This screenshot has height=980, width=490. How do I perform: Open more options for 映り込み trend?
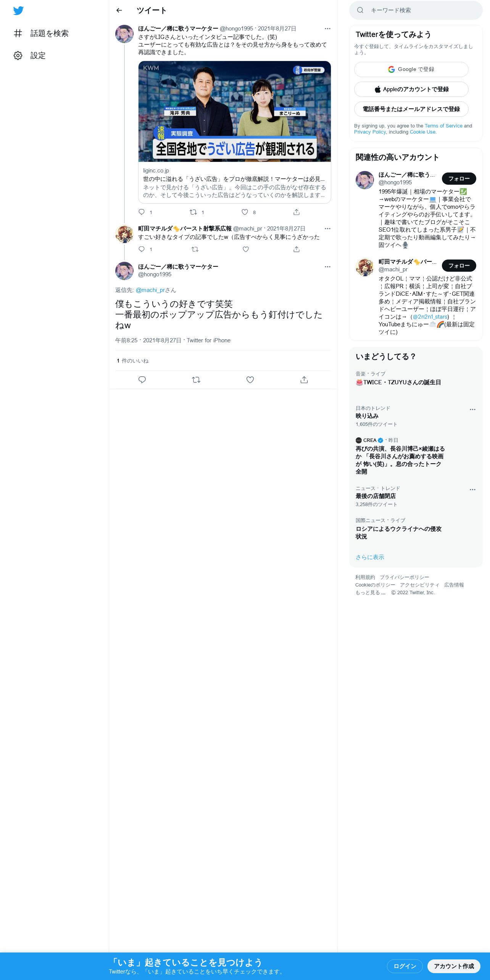coord(472,409)
